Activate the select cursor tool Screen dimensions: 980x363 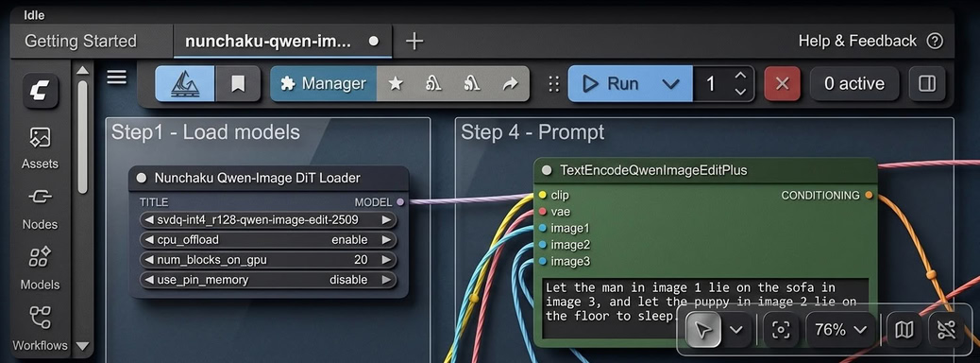point(703,329)
